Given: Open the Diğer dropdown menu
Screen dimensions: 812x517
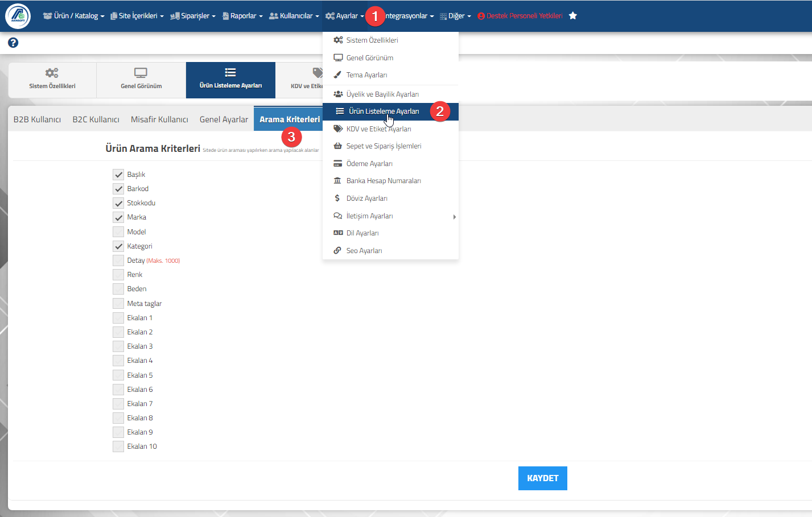Looking at the screenshot, I should tap(455, 16).
